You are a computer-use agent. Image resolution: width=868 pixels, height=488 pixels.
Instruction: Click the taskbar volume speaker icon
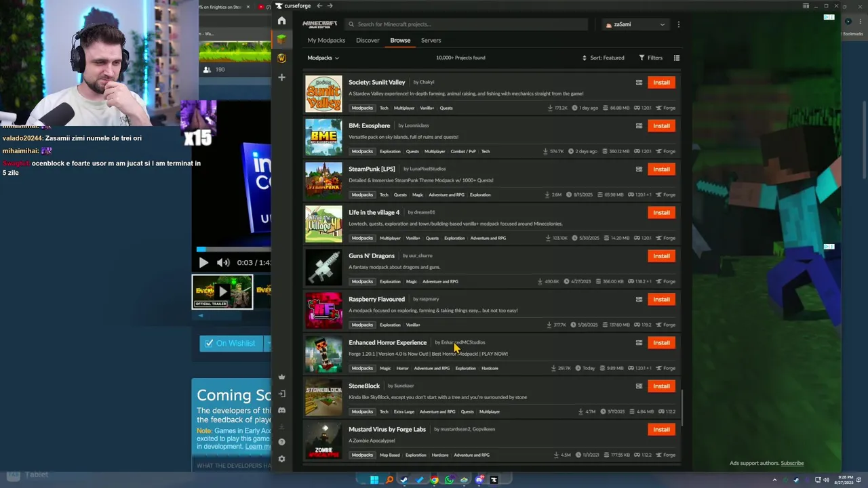pyautogui.click(x=826, y=480)
